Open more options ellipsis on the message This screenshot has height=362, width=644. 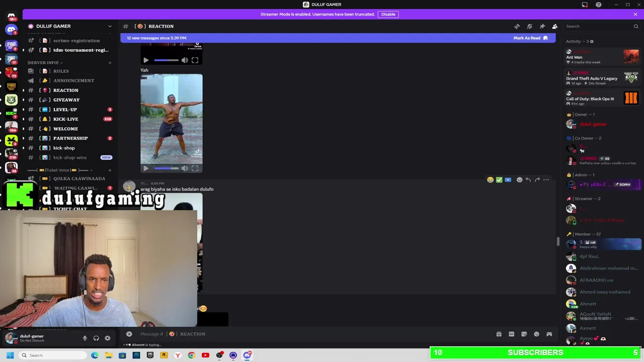(x=546, y=179)
